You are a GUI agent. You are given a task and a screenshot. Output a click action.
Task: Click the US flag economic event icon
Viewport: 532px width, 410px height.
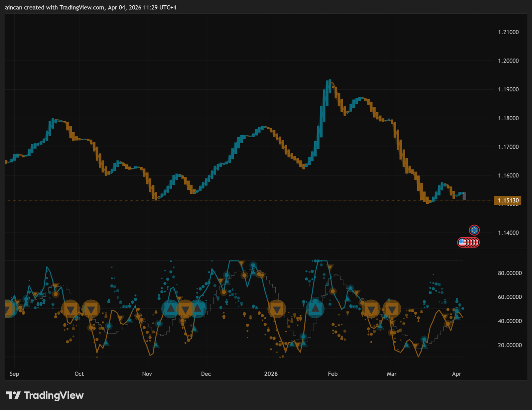click(462, 243)
